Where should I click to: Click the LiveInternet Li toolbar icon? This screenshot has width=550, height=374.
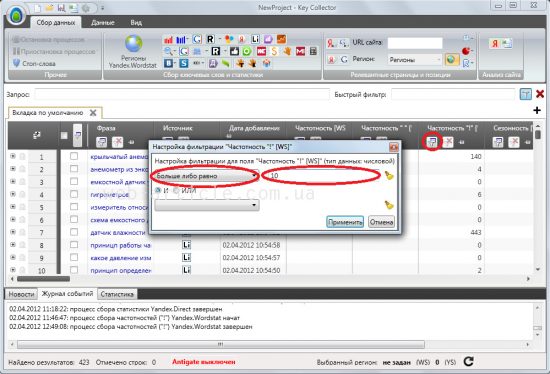tap(255, 39)
